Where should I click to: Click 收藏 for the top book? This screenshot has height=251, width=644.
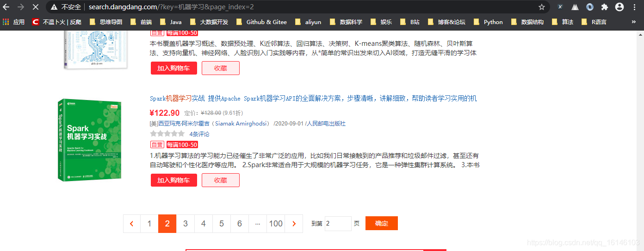(x=221, y=68)
